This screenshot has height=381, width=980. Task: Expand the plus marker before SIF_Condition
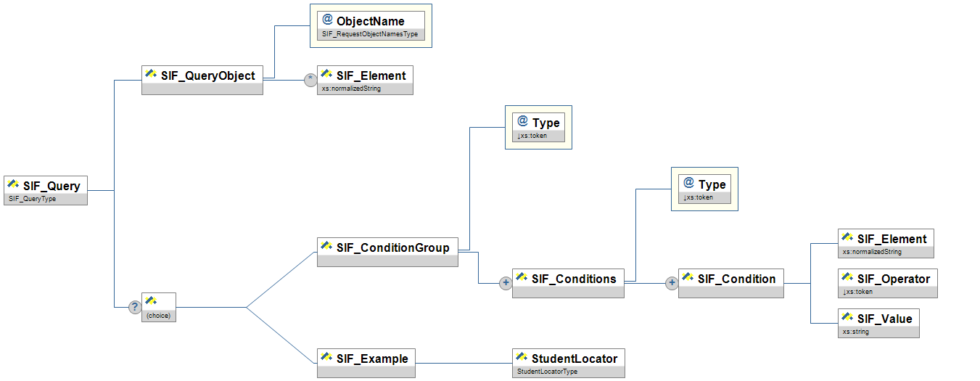(672, 284)
